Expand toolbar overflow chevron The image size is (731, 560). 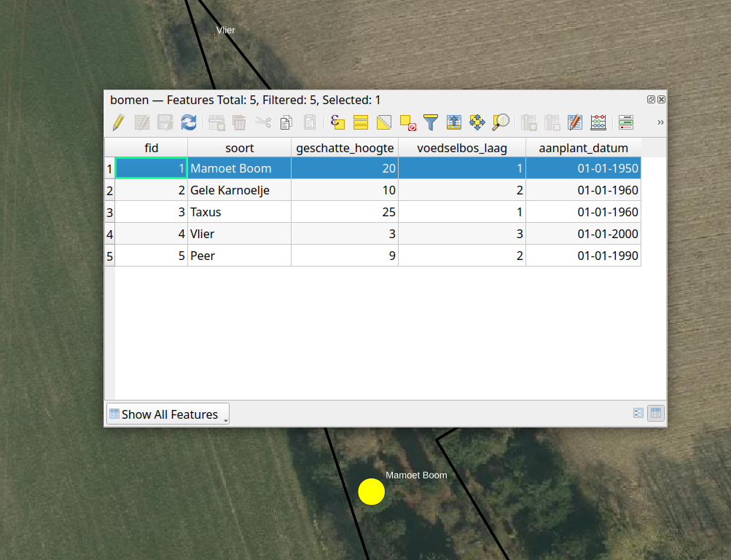(x=660, y=122)
